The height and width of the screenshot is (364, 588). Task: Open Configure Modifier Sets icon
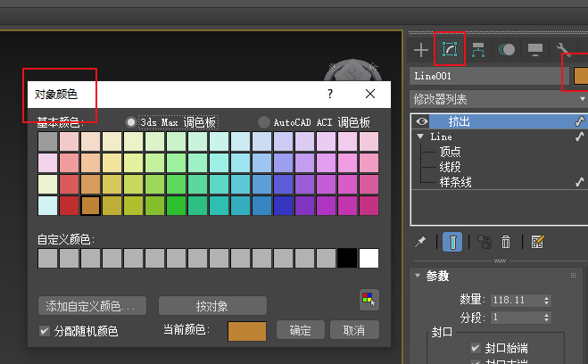pos(537,242)
